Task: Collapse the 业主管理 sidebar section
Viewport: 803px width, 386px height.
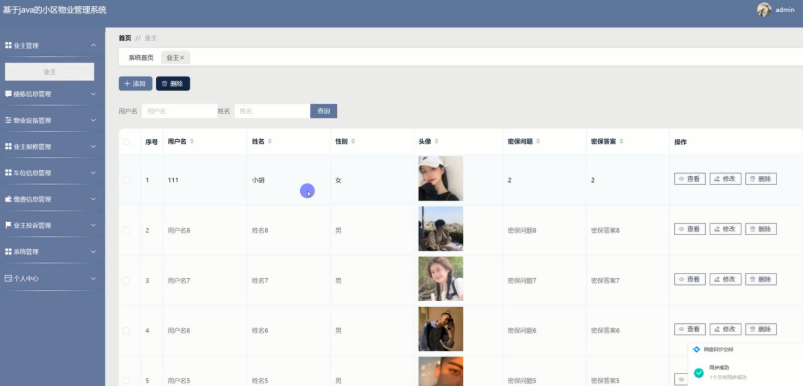Action: pyautogui.click(x=50, y=46)
